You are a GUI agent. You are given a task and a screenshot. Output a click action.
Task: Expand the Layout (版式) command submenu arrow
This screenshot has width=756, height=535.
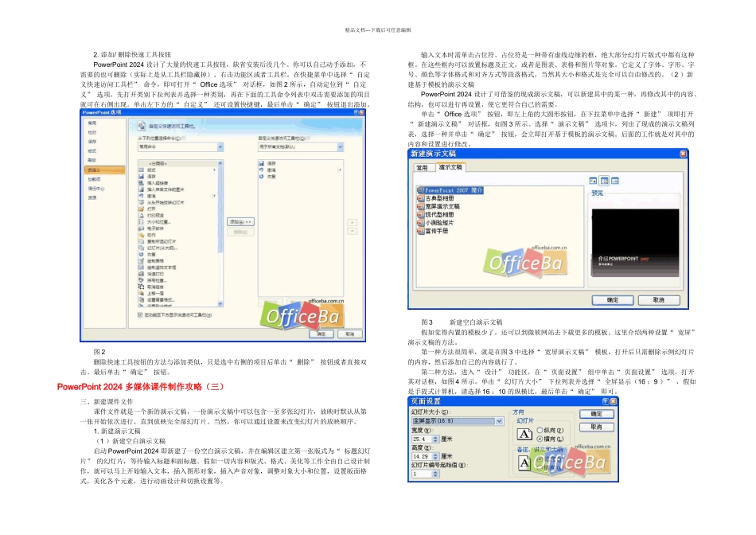coord(214,170)
